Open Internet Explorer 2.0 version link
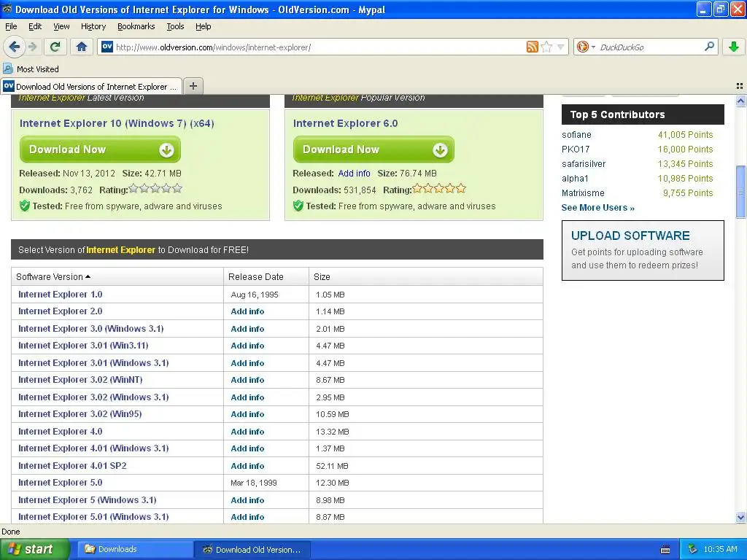This screenshot has width=747, height=560. [60, 311]
